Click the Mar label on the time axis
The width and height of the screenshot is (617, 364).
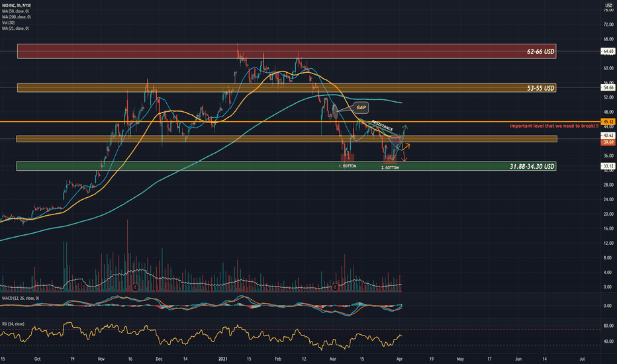click(333, 359)
